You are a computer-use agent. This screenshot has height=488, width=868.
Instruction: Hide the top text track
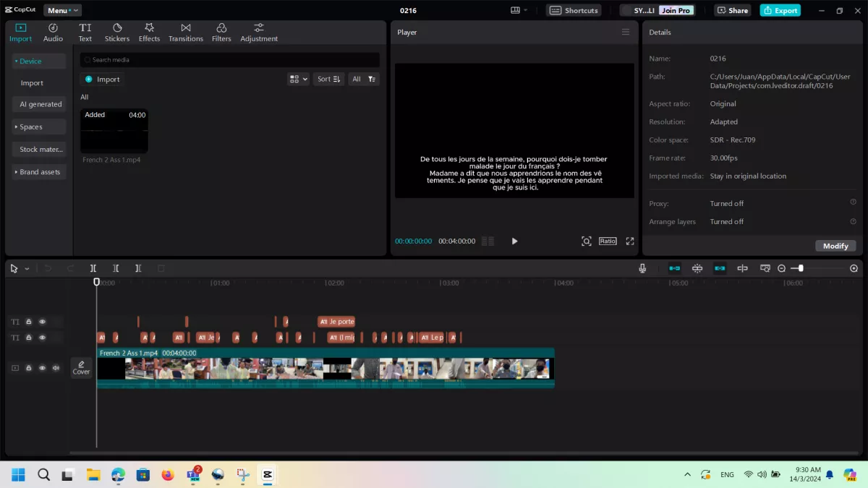pos(42,321)
